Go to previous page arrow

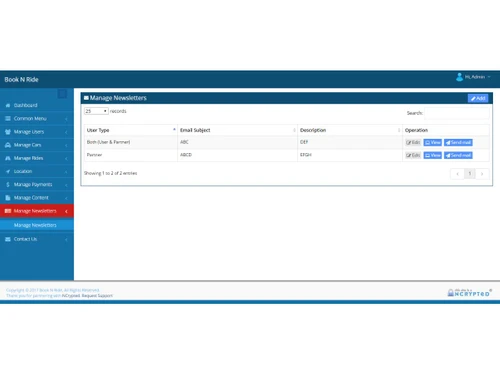click(457, 174)
